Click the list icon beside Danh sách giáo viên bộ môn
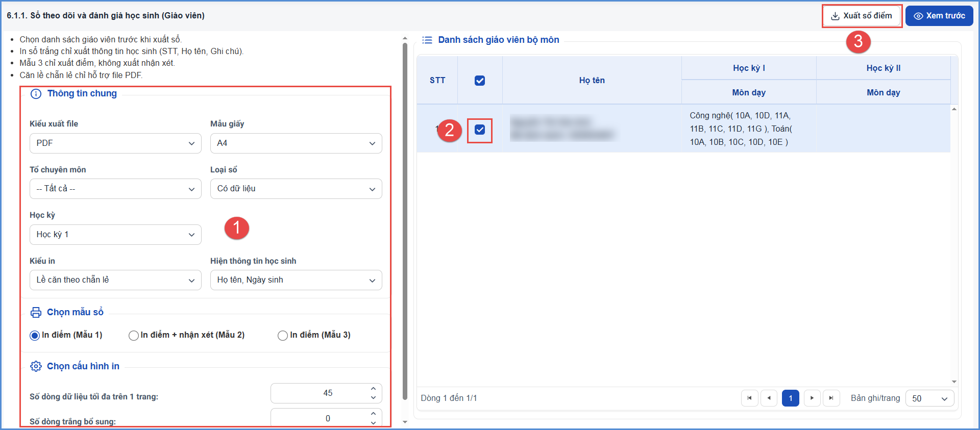 (428, 39)
